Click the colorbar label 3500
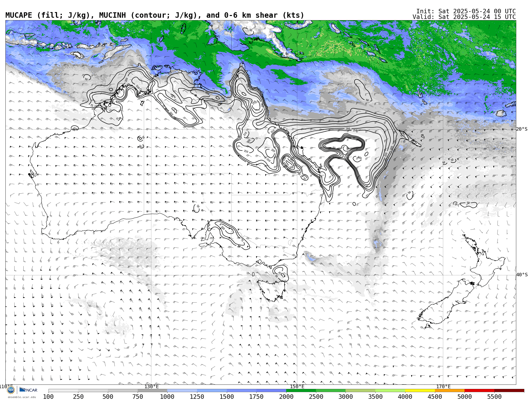 coord(375,397)
